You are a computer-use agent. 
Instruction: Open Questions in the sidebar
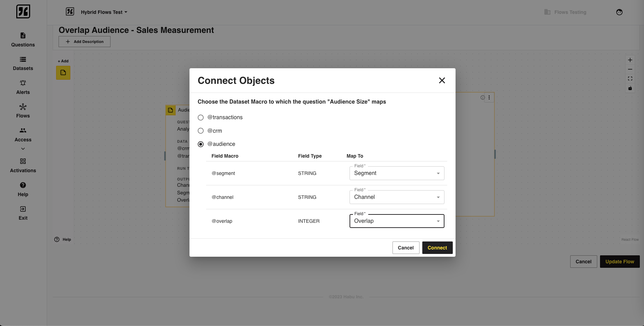(x=23, y=40)
